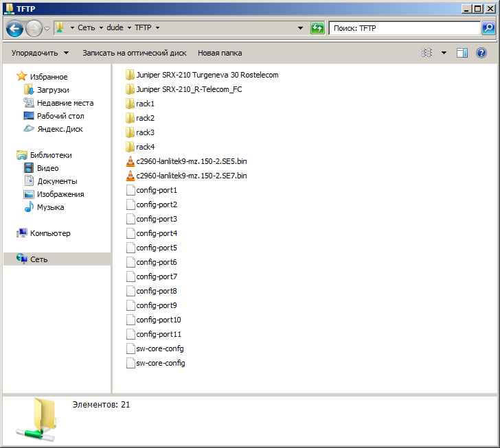This screenshot has width=500, height=448.
Task: Click the file icon of config-port9
Action: [130, 305]
